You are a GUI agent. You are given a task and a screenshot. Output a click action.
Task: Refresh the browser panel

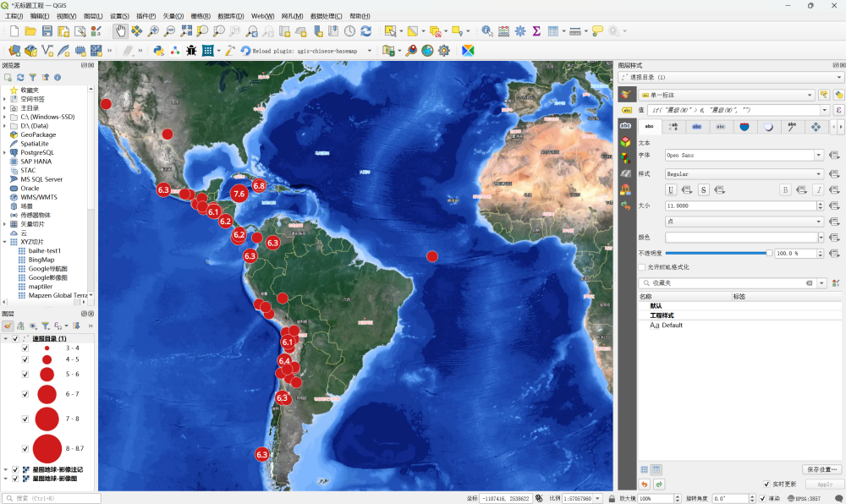coord(20,78)
